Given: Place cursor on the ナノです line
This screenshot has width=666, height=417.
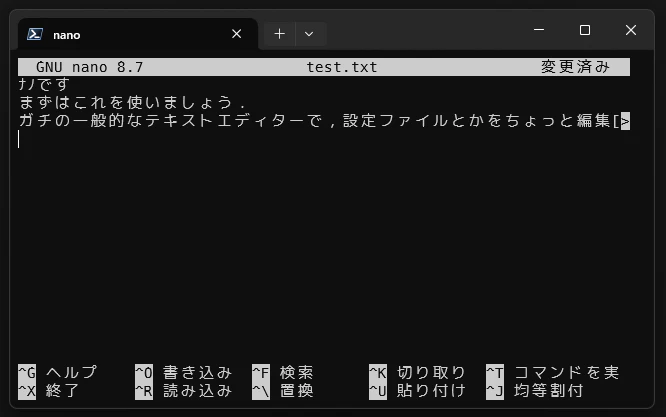Looking at the screenshot, I should (44, 85).
